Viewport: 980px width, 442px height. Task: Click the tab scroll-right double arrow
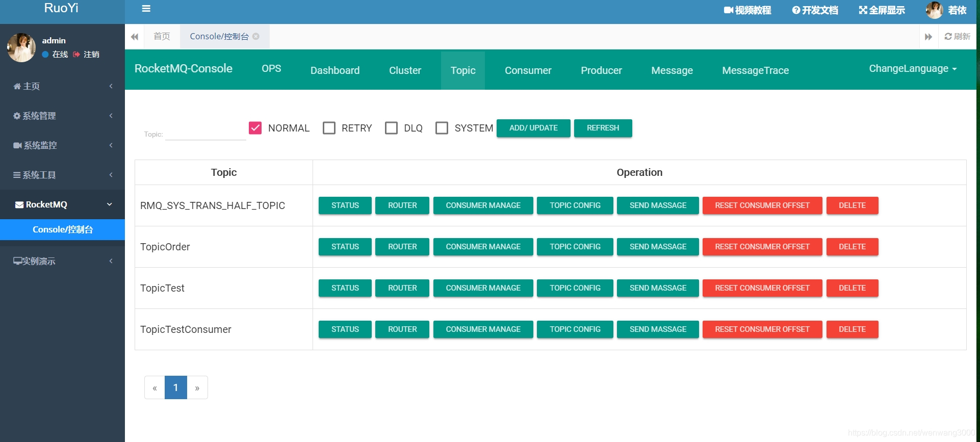[929, 37]
